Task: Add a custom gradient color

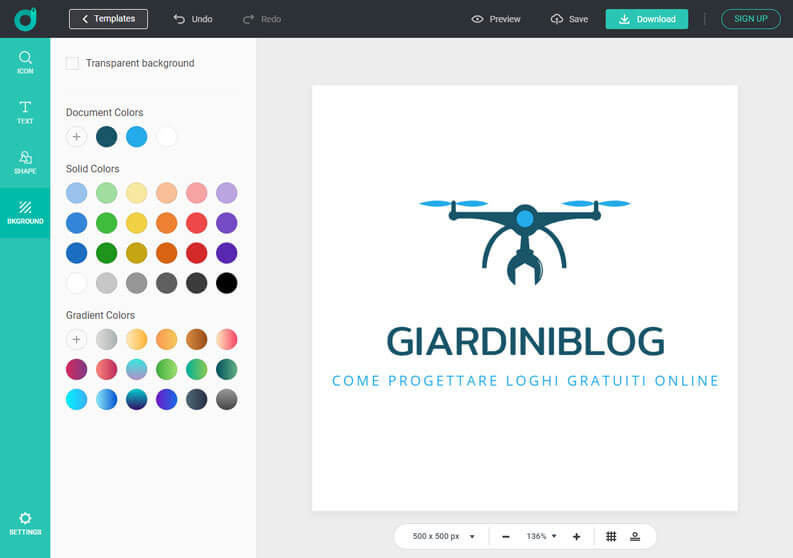Action: (x=76, y=339)
